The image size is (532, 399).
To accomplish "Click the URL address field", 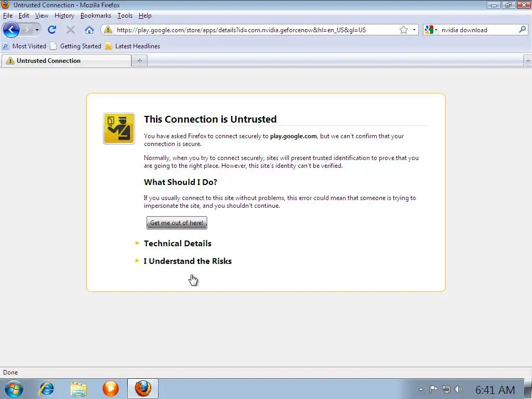I will tap(256, 30).
